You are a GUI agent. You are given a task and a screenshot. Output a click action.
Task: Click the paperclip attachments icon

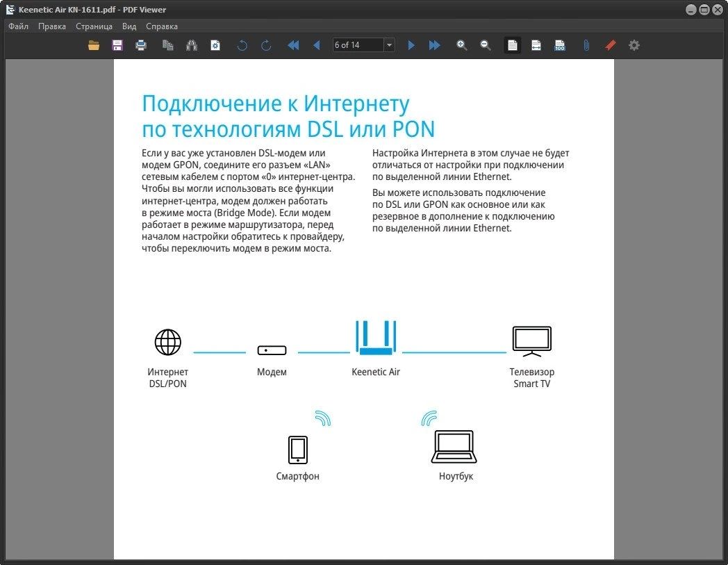pyautogui.click(x=586, y=45)
